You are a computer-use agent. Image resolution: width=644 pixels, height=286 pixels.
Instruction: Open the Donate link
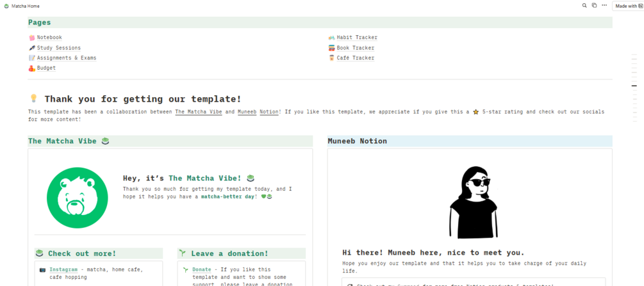coord(202,269)
